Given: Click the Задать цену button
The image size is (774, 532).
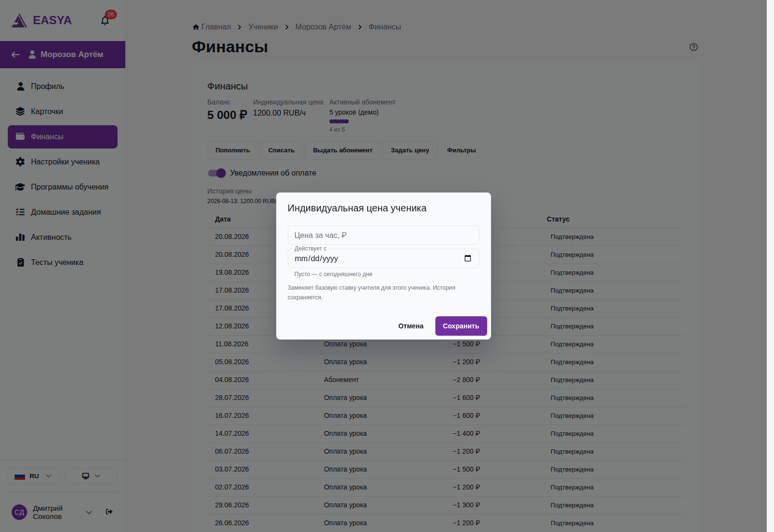Looking at the screenshot, I should point(410,150).
